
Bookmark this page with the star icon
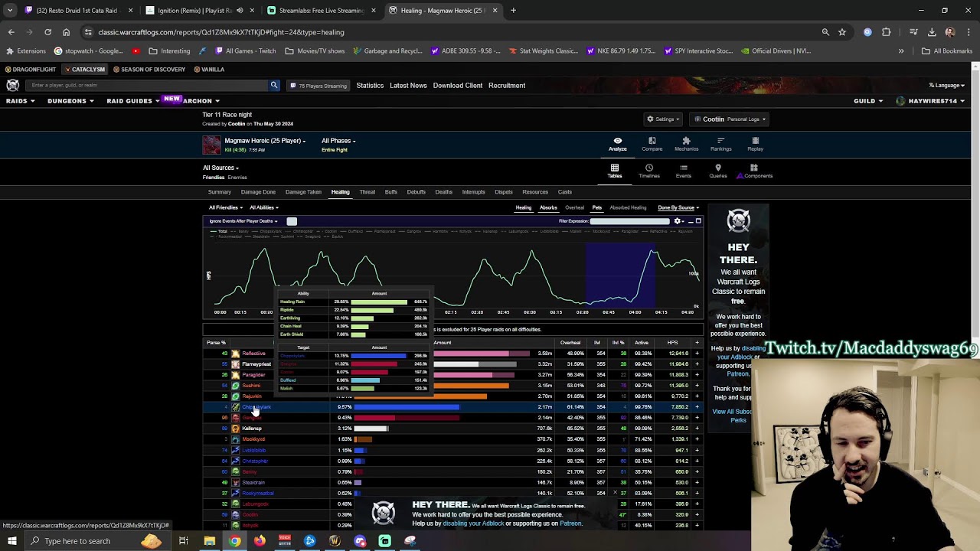coord(842,32)
